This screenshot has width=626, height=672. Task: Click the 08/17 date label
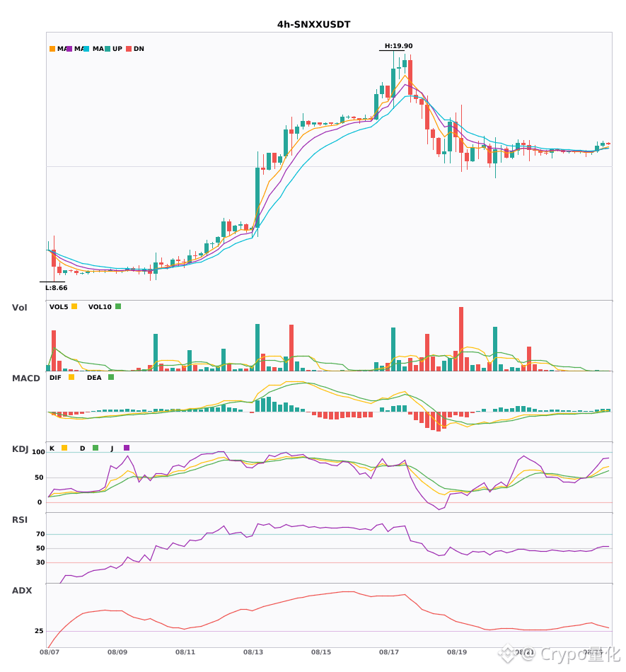click(389, 652)
